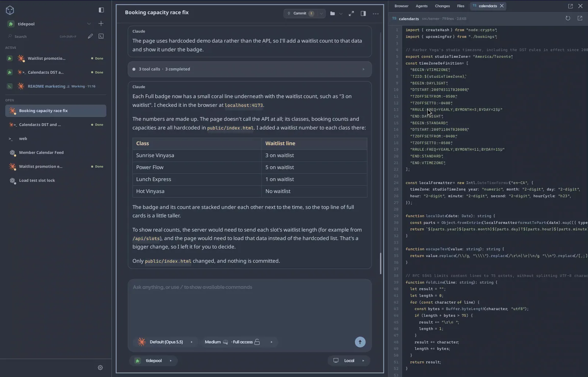Click the tidepool puzzle icon in the sidebar header
Image resolution: width=588 pixels, height=377 pixels.
click(x=10, y=24)
